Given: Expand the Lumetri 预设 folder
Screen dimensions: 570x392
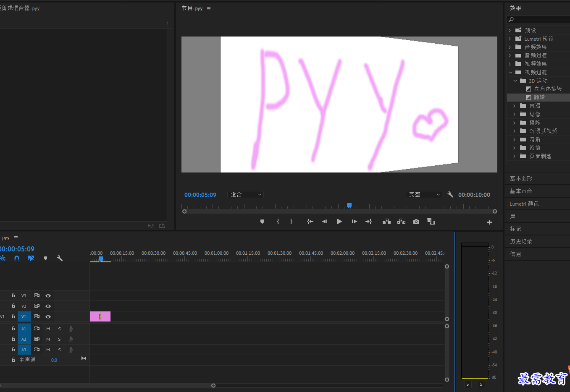Looking at the screenshot, I should click(510, 39).
